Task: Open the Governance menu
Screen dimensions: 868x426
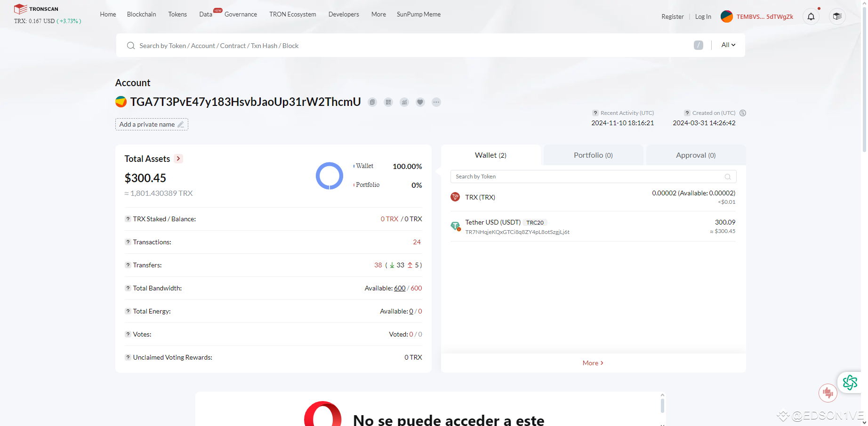Action: tap(241, 14)
